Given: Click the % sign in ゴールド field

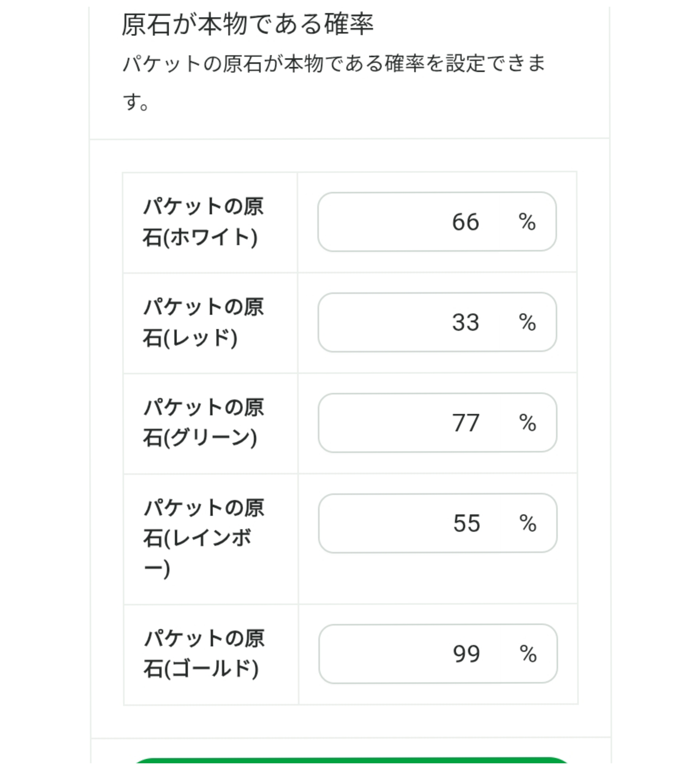Looking at the screenshot, I should pyautogui.click(x=528, y=654).
